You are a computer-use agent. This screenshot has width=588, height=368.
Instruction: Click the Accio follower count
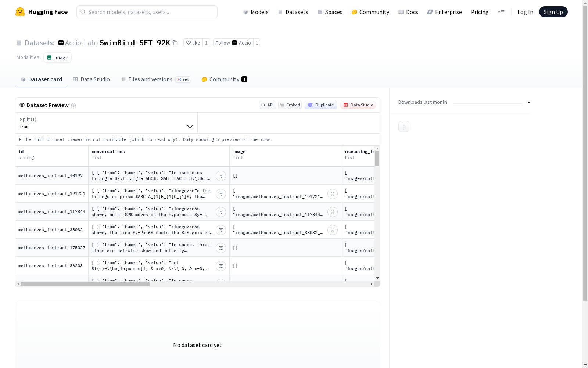click(x=257, y=43)
